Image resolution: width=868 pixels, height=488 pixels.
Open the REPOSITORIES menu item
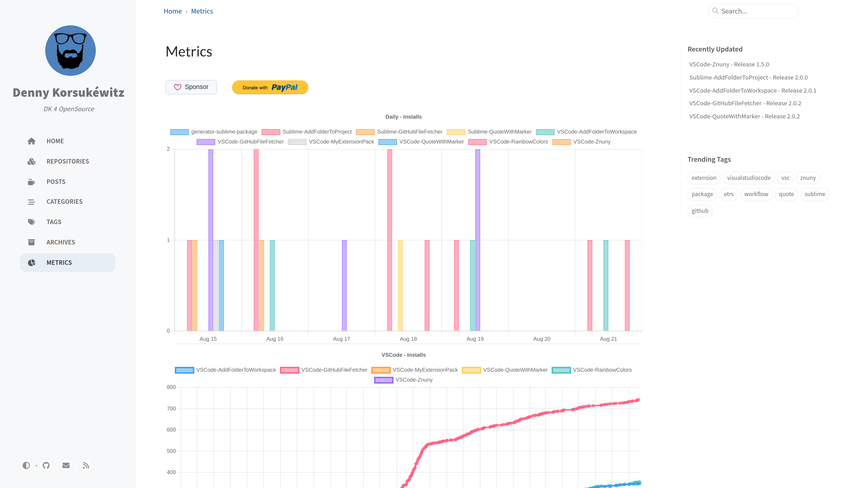68,161
